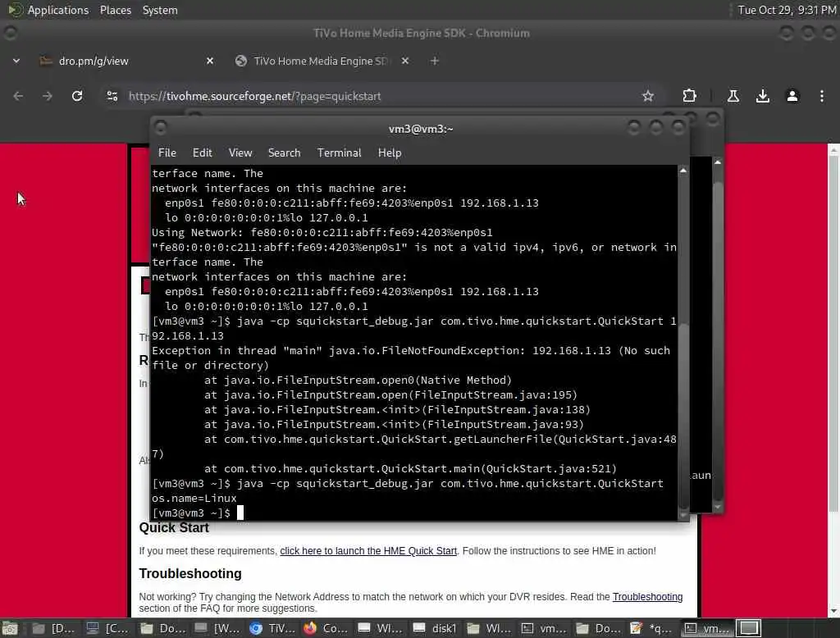Open terminal View menu
Image resolution: width=840 pixels, height=638 pixels.
[240, 153]
